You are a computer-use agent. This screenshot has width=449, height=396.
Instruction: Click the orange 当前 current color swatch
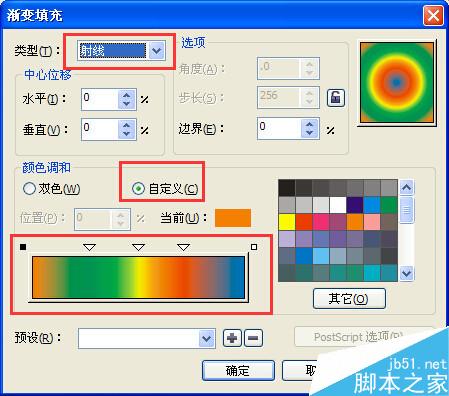click(x=233, y=218)
